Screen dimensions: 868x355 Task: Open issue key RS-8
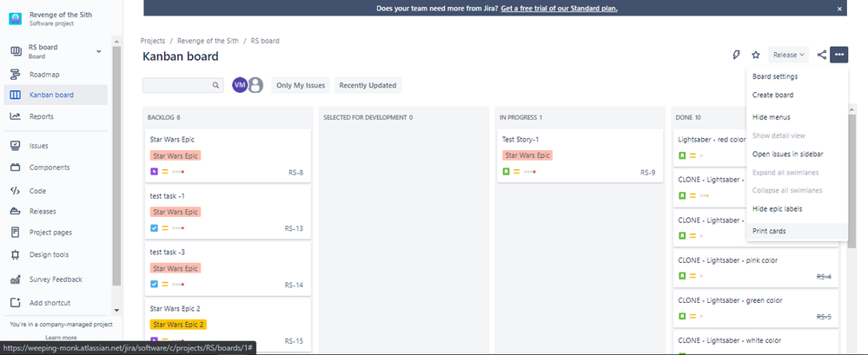(295, 173)
